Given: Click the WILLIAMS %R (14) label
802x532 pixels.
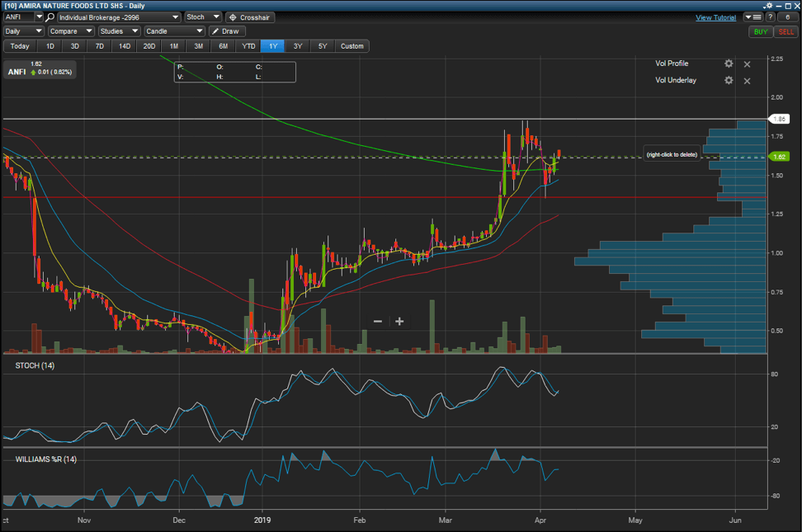Looking at the screenshot, I should [x=46, y=459].
